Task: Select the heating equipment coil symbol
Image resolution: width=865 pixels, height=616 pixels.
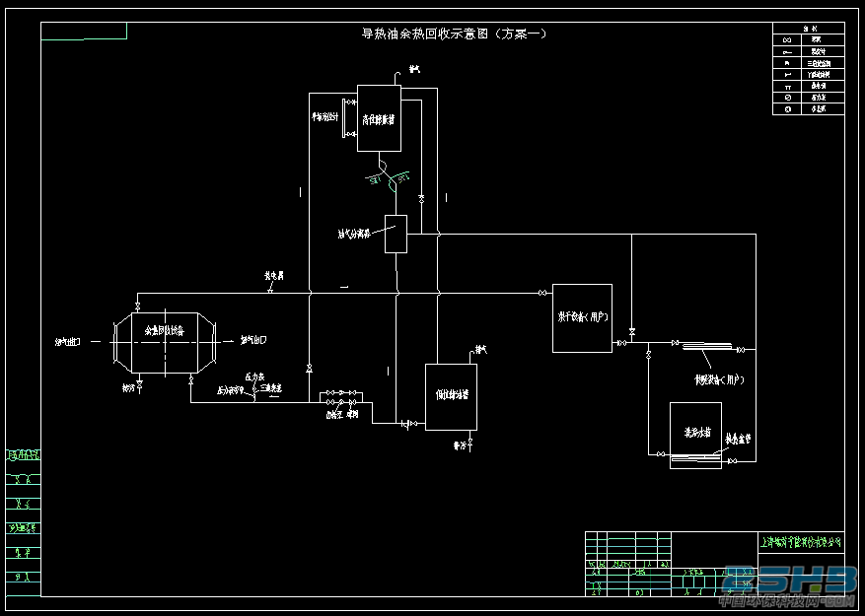Action: coord(707,347)
